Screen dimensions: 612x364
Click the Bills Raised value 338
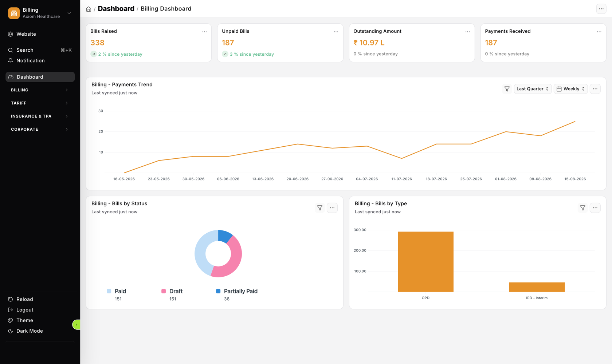[97, 43]
